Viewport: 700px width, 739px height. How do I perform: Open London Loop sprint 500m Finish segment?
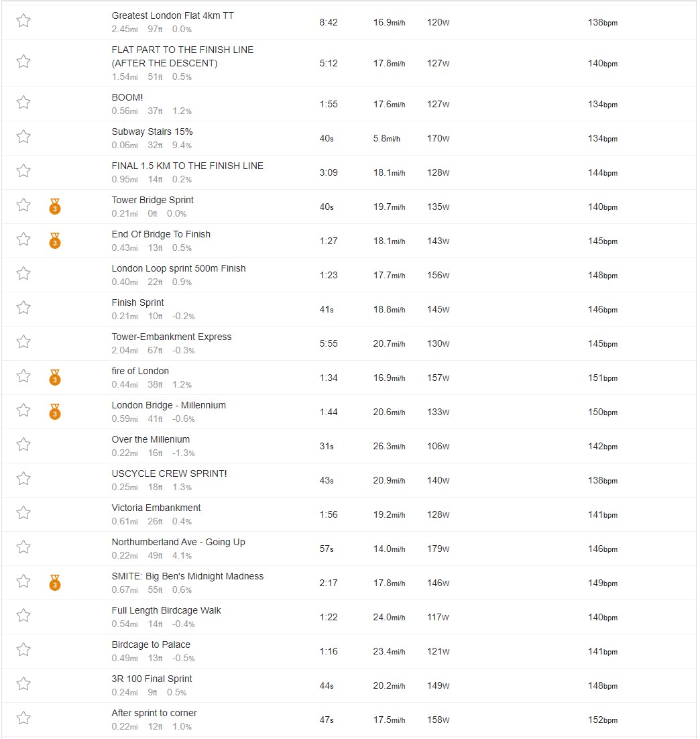pyautogui.click(x=178, y=269)
